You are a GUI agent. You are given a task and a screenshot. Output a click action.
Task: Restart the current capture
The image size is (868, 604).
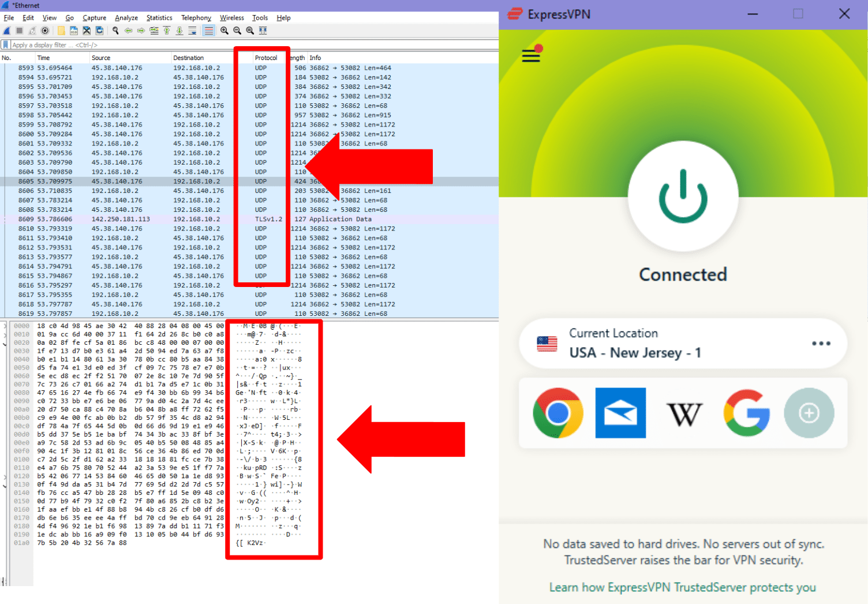coord(32,31)
